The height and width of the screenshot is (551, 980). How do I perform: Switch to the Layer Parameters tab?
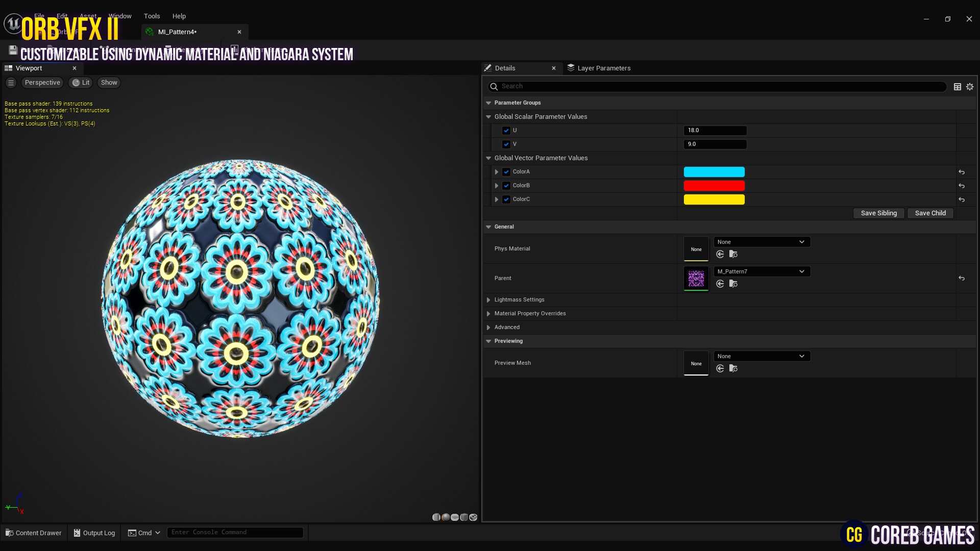(x=603, y=68)
